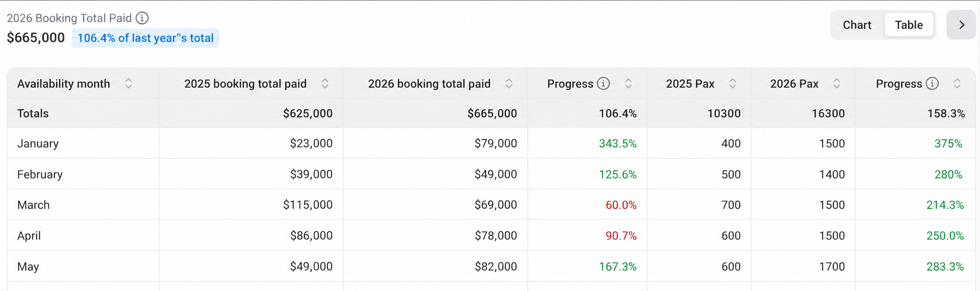Sort by 2026 booking total paid
This screenshot has height=291, width=980.
click(x=509, y=84)
